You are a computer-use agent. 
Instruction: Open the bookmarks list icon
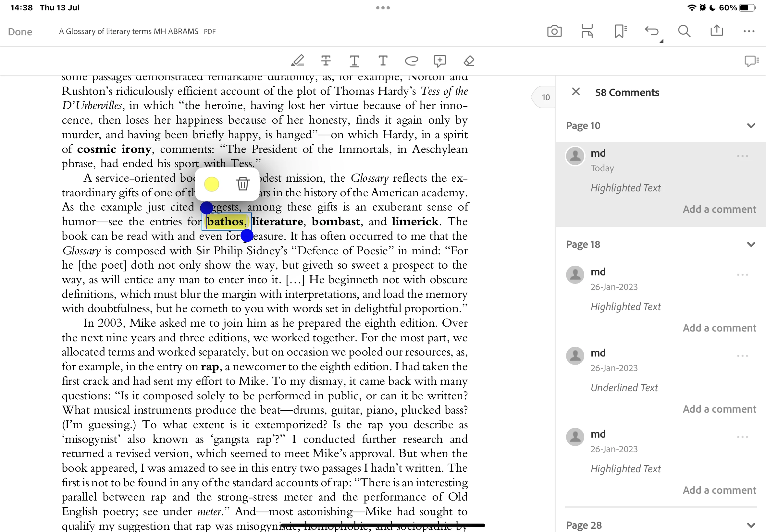(x=620, y=31)
